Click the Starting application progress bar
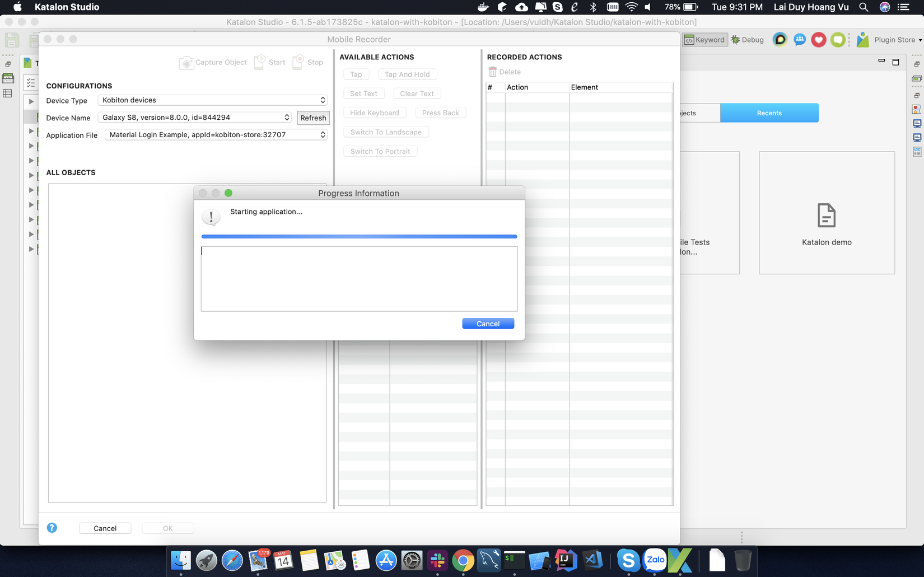Image resolution: width=924 pixels, height=577 pixels. pos(359,237)
